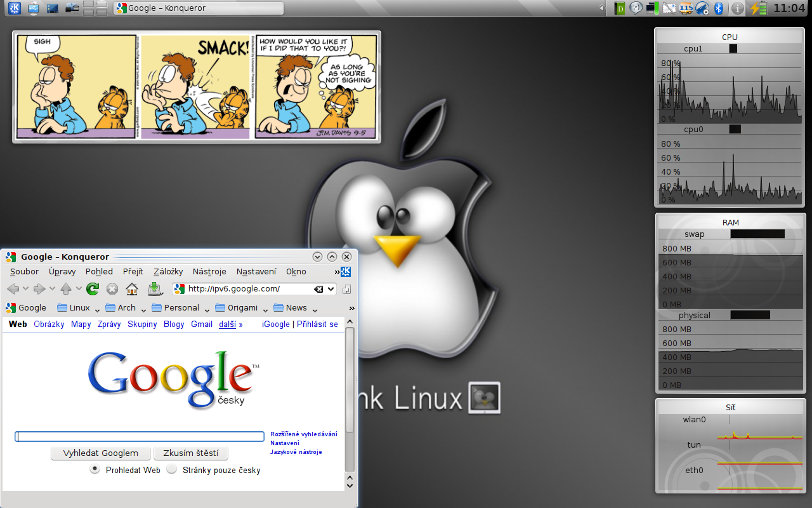Viewport: 812px width, 508px height.
Task: Click the Google search text box
Action: tap(140, 436)
